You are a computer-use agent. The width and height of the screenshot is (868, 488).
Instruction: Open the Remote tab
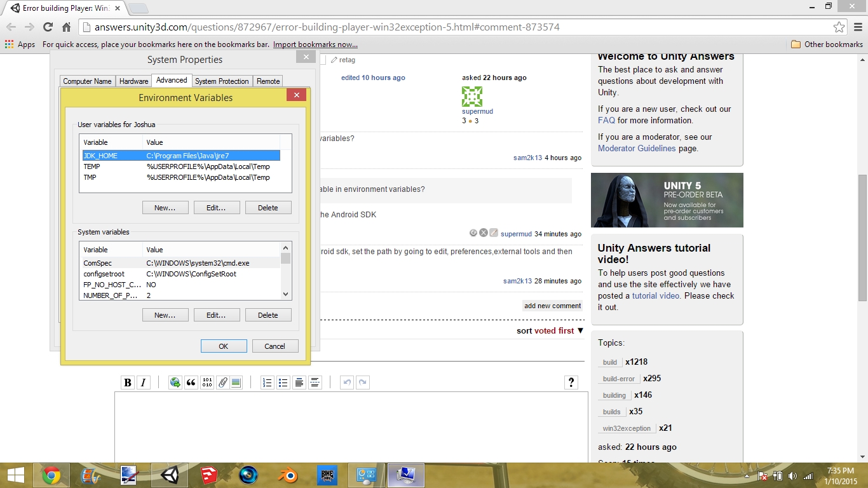(268, 81)
